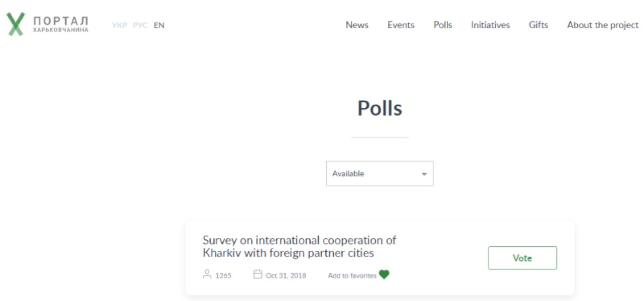Click the Vote button
The height and width of the screenshot is (301, 644).
click(523, 258)
